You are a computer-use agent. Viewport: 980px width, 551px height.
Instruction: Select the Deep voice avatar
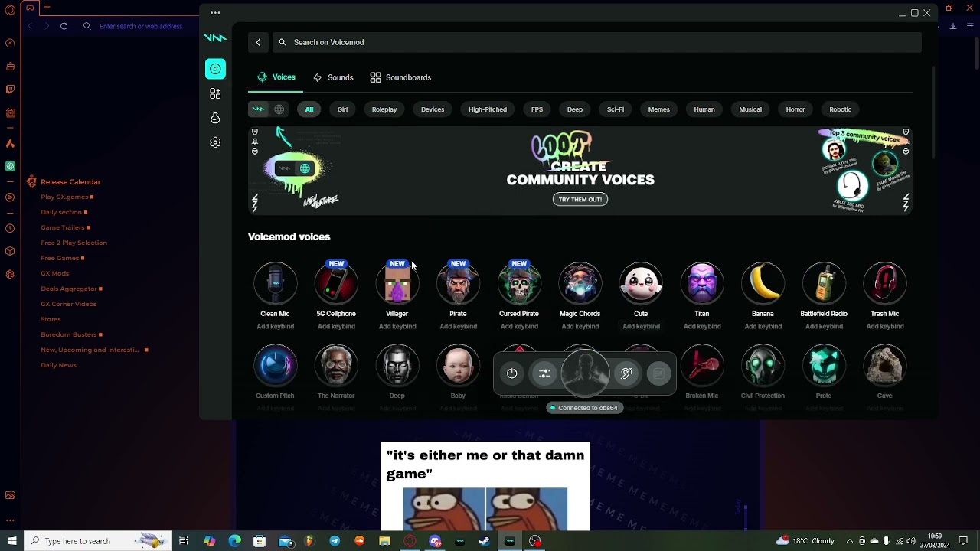(x=397, y=366)
